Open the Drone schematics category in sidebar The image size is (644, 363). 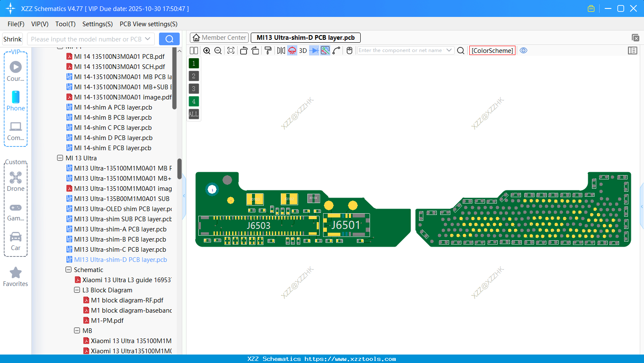(16, 182)
